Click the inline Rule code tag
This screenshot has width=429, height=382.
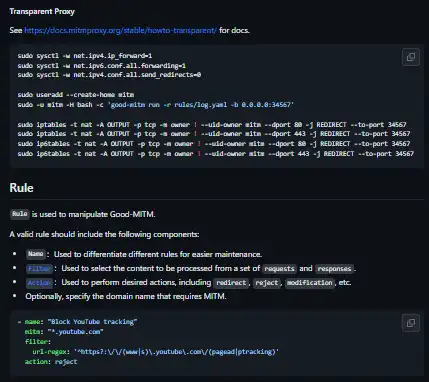(20, 214)
